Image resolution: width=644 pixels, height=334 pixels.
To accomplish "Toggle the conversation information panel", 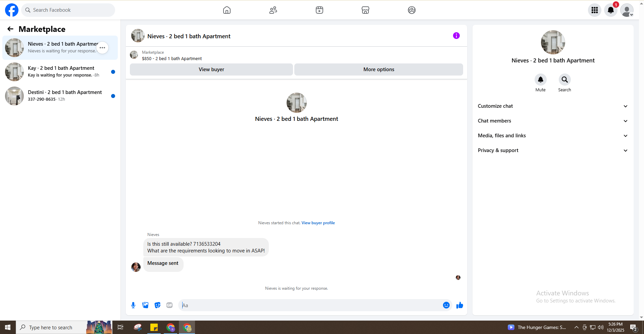I will coord(456,36).
